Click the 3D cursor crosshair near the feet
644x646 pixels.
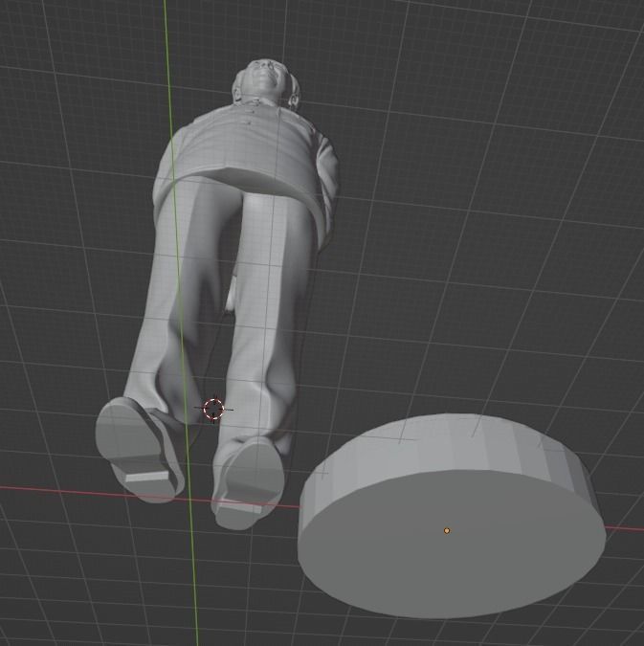[213, 409]
